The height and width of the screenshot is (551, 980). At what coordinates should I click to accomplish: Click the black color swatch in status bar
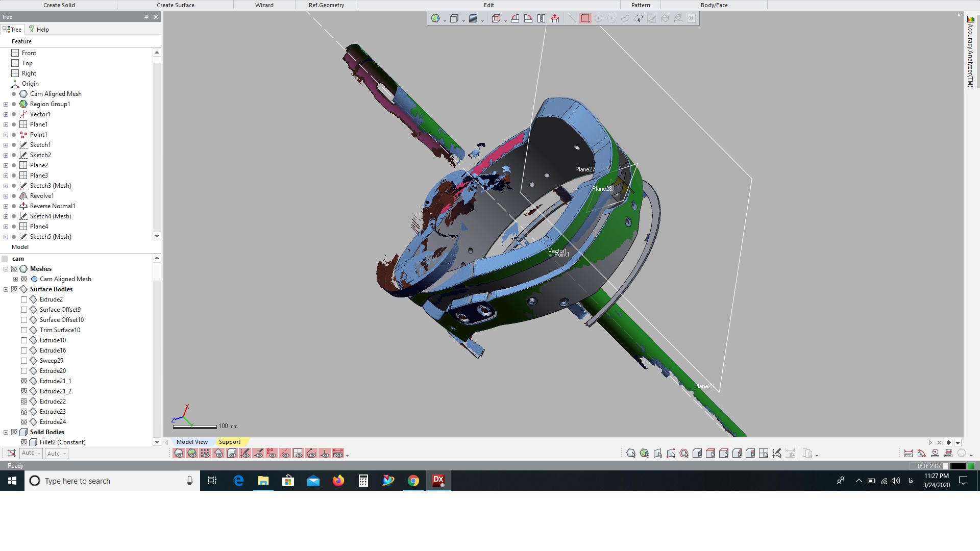tap(958, 466)
